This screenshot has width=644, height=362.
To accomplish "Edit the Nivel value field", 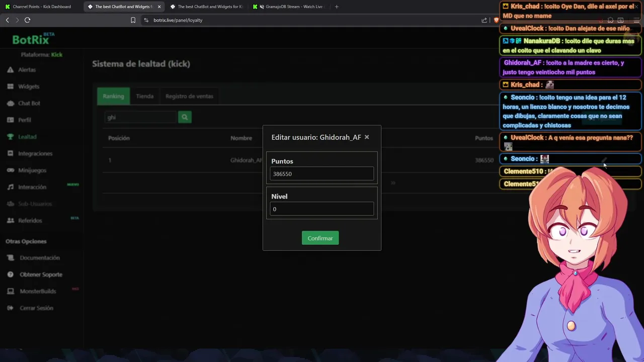I will [322, 209].
